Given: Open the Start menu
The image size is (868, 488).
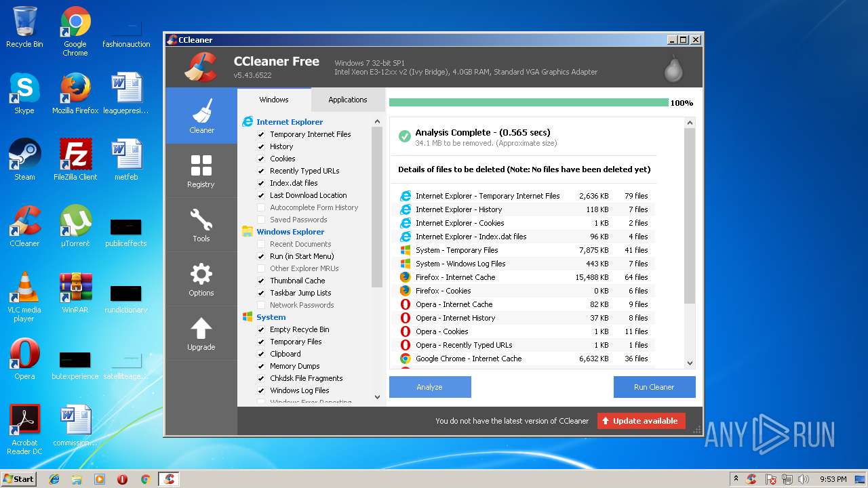Looking at the screenshot, I should 19,479.
